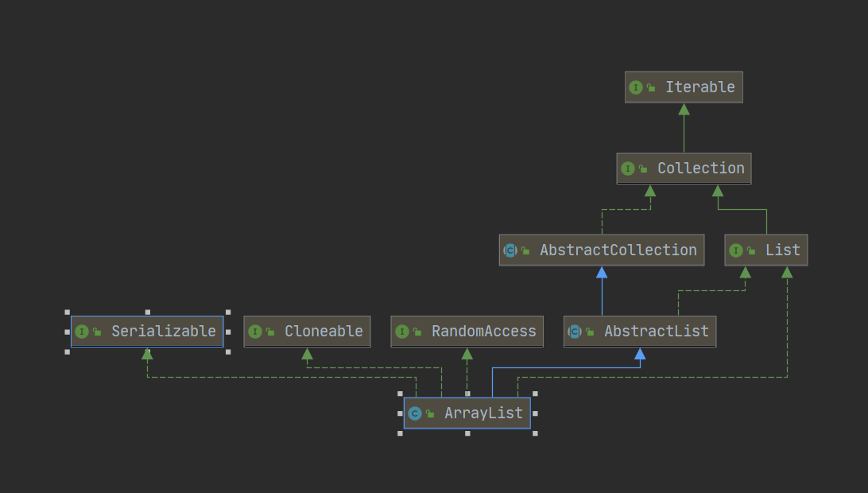The width and height of the screenshot is (868, 493).
Task: Select the List node label
Action: click(x=782, y=250)
